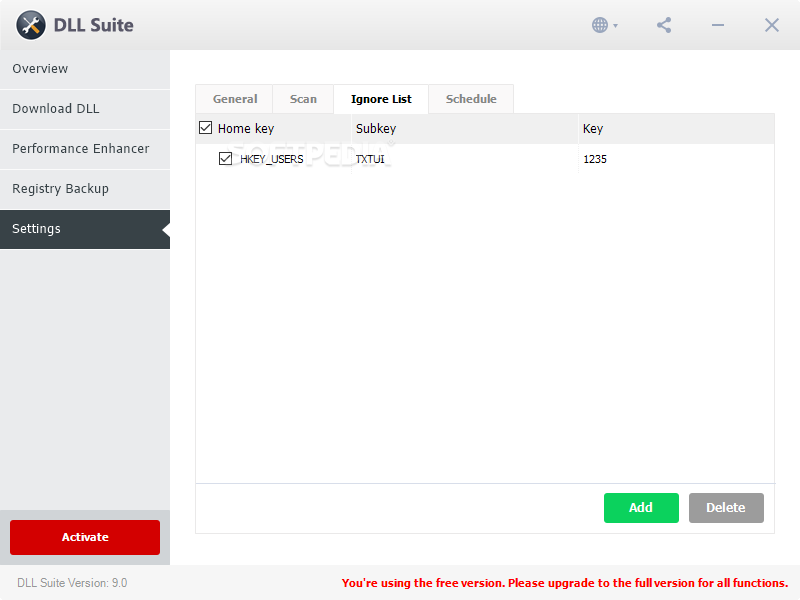Click the 1235 key value cell

click(595, 159)
